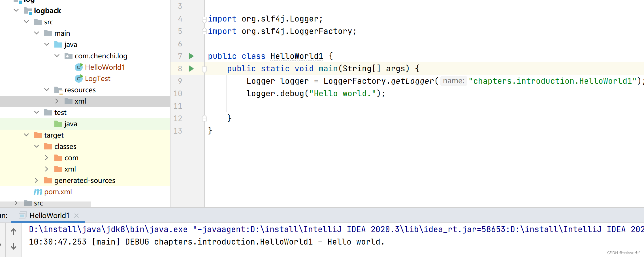Expand the bottom src folder node

(16, 203)
